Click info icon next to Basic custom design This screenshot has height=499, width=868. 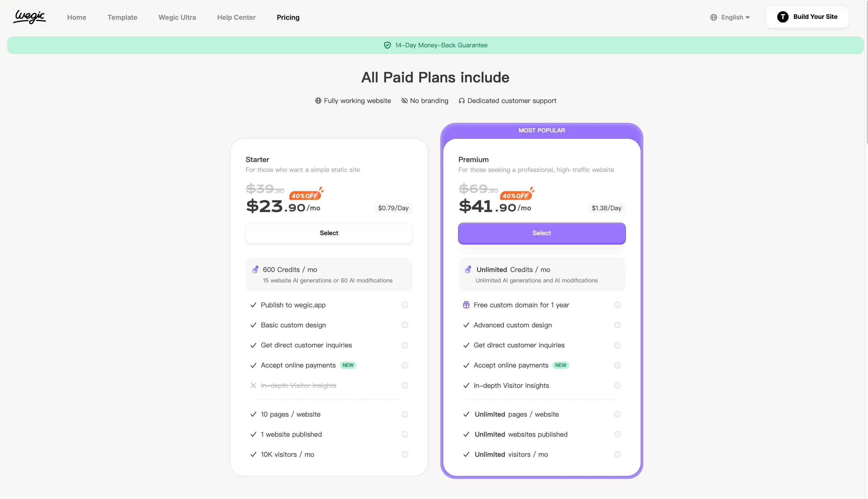405,325
